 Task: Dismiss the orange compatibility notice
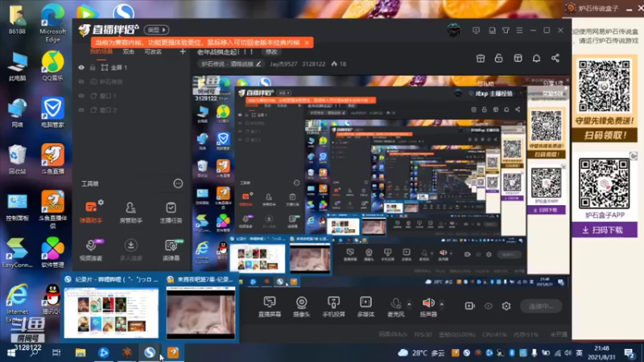pos(307,43)
